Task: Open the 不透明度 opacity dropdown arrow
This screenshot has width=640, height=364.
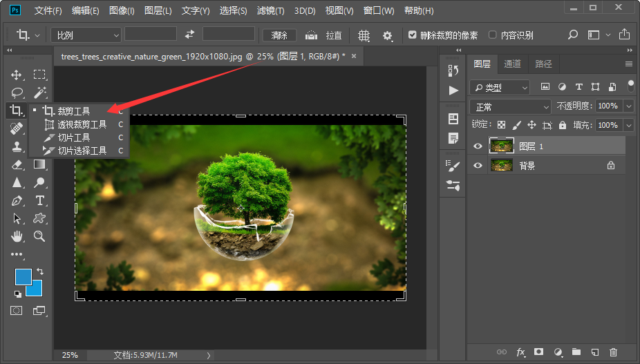Action: click(628, 106)
